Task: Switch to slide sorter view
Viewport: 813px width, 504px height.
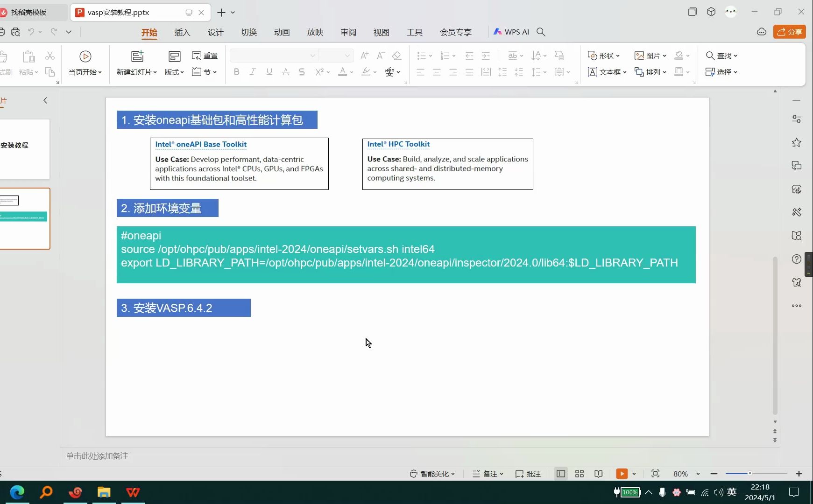Action: 580,474
